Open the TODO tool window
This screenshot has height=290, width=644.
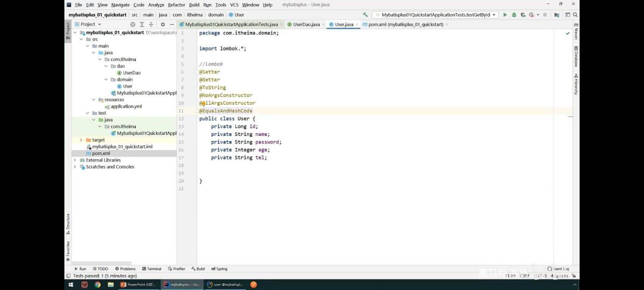pyautogui.click(x=100, y=269)
